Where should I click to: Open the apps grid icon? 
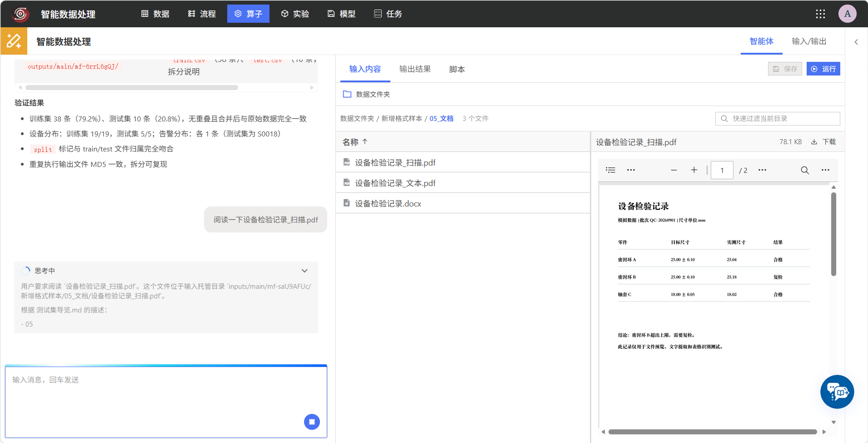click(820, 14)
